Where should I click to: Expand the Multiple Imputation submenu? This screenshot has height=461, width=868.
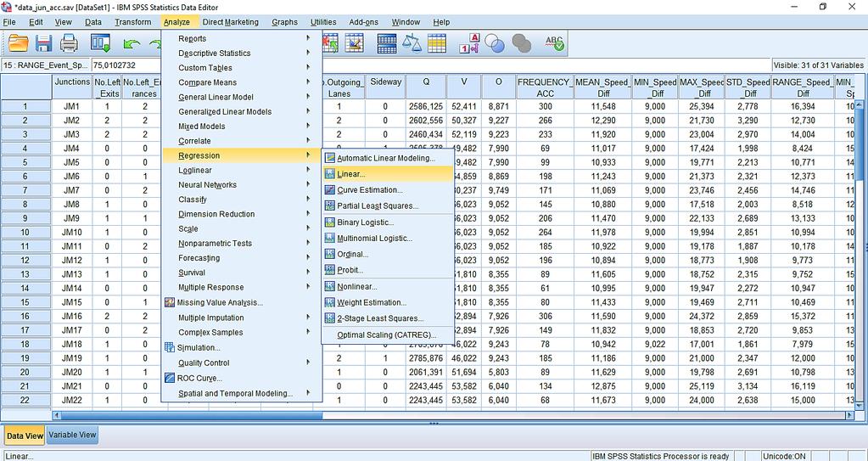tap(241, 318)
